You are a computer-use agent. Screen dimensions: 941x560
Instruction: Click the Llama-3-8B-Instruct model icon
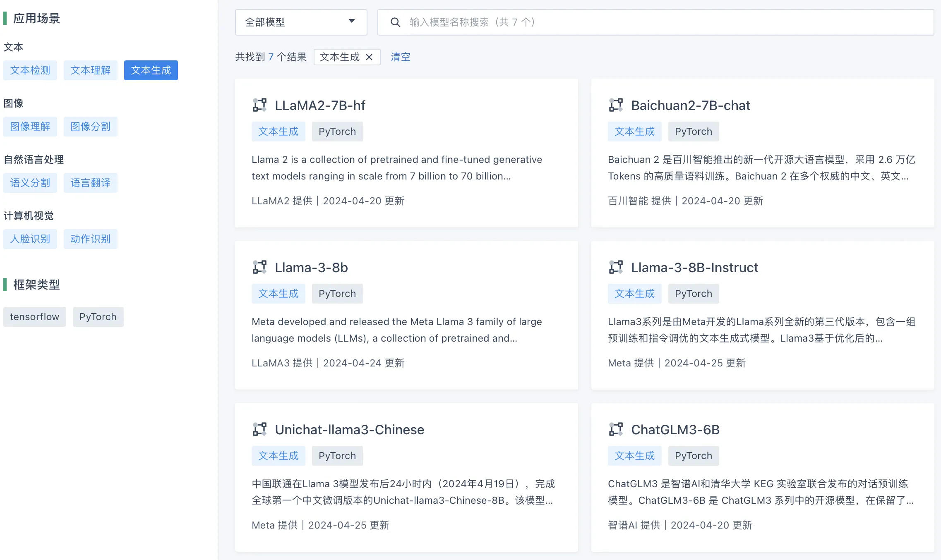pyautogui.click(x=616, y=267)
